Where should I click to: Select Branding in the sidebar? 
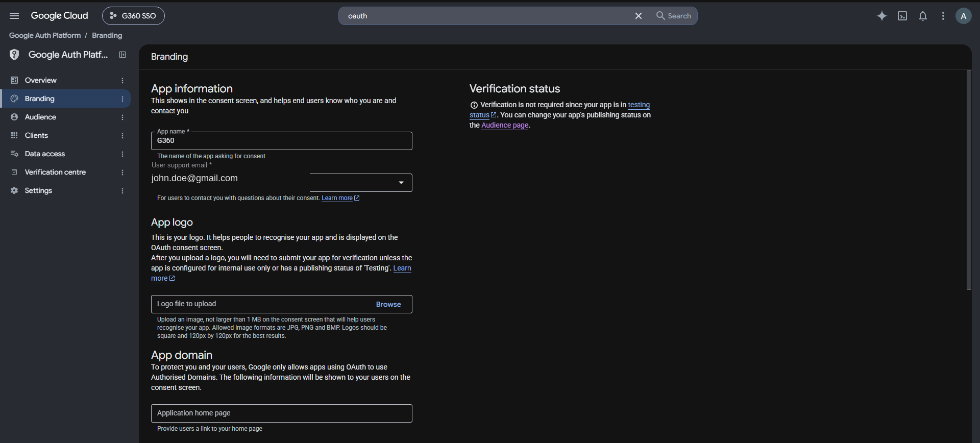[66, 99]
